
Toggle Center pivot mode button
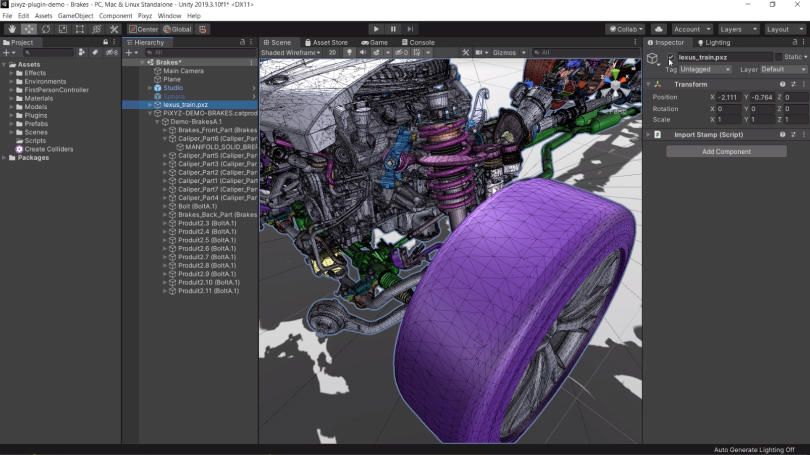tap(143, 29)
